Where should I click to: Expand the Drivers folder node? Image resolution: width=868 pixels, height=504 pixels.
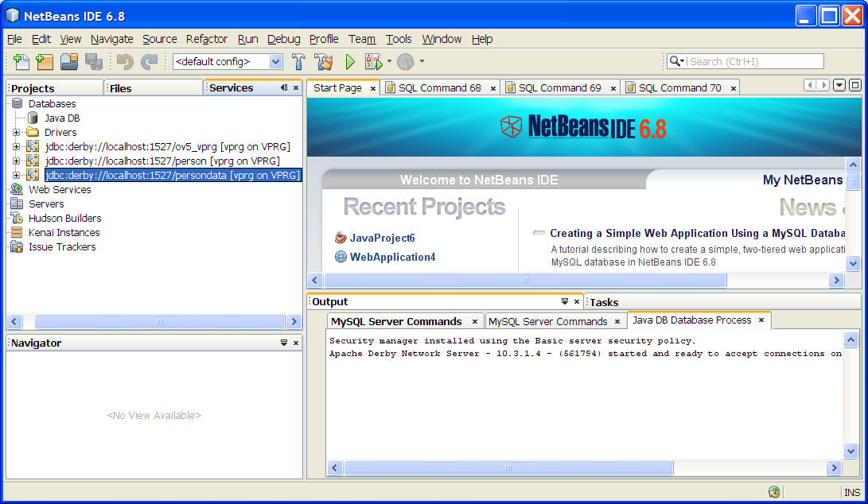[16, 132]
